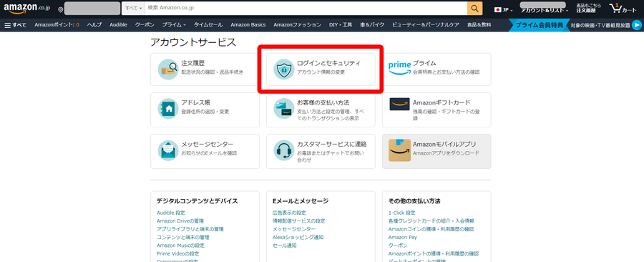Open DIY・工具 in the nav bar
The height and width of the screenshot is (262, 644).
coord(341,25)
